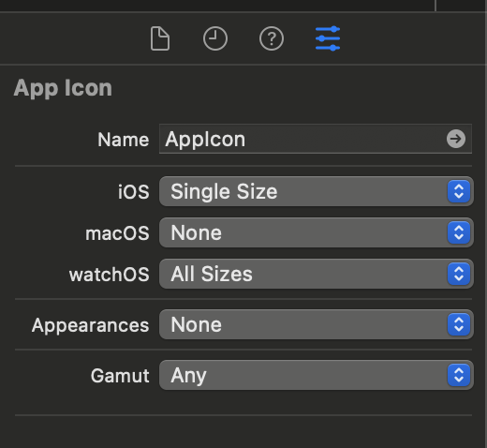Click the blue chevrons on iOS popup
The image size is (487, 448).
click(459, 191)
